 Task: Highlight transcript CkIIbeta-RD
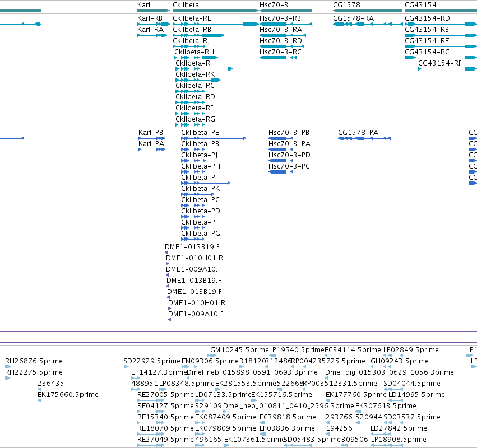[195, 97]
